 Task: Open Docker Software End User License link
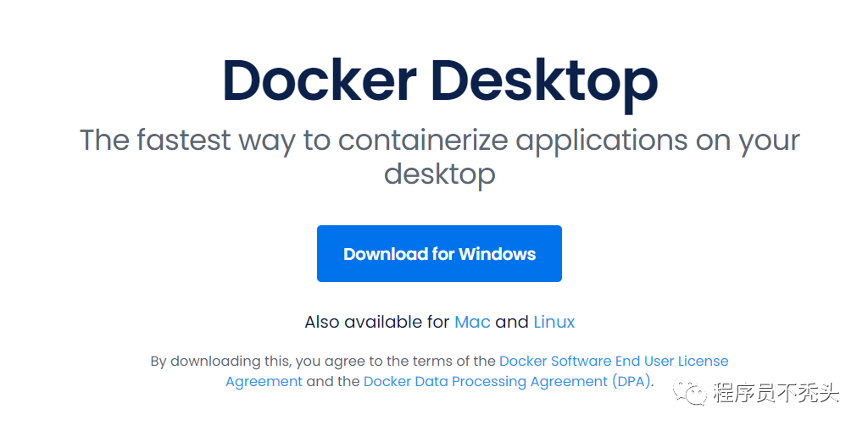coord(613,361)
